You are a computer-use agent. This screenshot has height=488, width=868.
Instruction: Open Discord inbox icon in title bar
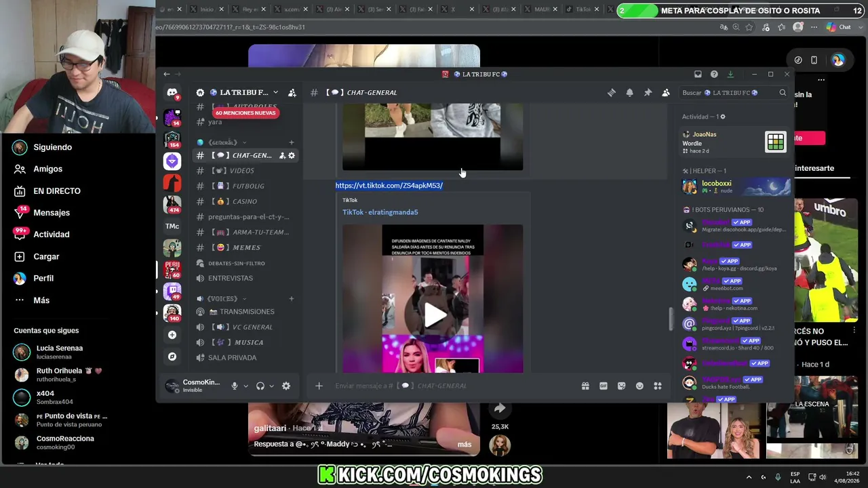pos(698,75)
